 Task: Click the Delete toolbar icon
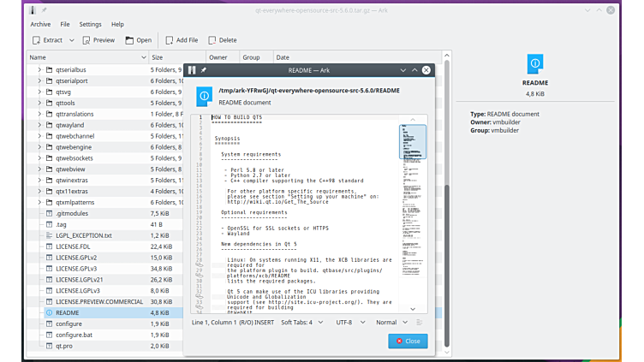tap(212, 40)
